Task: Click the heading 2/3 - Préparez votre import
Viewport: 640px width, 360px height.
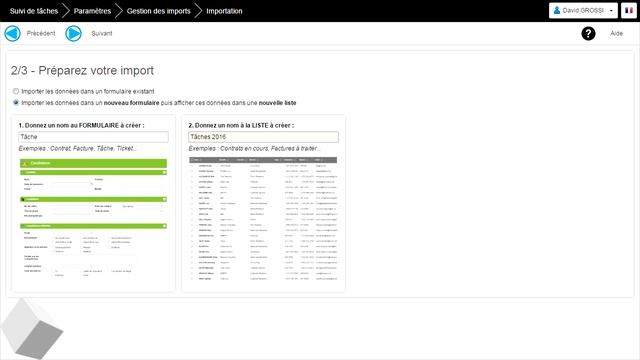Action: [82, 71]
